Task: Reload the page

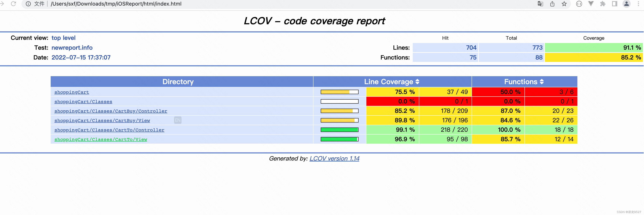Action: tap(14, 4)
